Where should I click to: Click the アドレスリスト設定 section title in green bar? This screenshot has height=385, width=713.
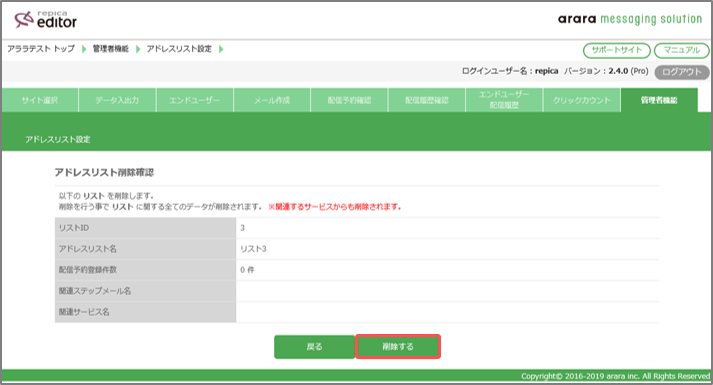point(58,140)
